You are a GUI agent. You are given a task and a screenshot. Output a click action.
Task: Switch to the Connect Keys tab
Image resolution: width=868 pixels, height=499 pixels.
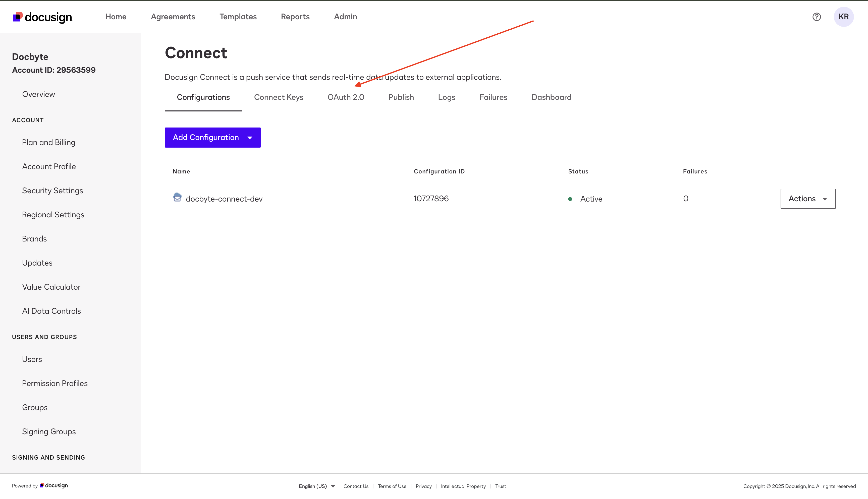tap(278, 97)
